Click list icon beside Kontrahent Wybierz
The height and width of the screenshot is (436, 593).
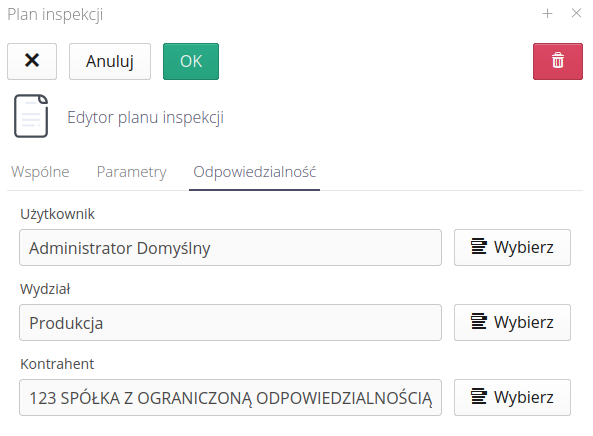(x=478, y=397)
